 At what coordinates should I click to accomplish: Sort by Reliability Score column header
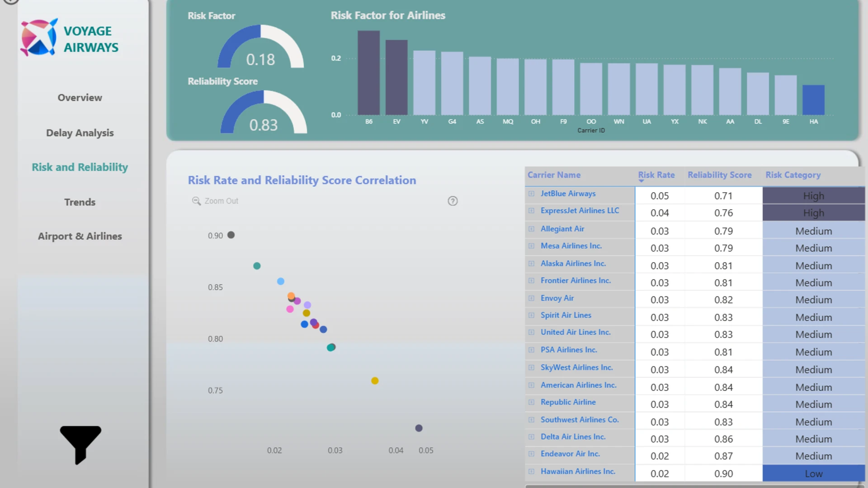[720, 175]
